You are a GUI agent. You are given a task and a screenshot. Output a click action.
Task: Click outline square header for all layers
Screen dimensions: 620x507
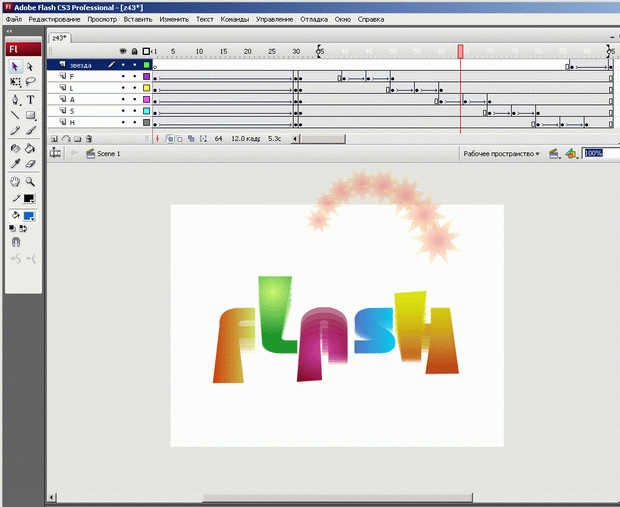coord(146,51)
